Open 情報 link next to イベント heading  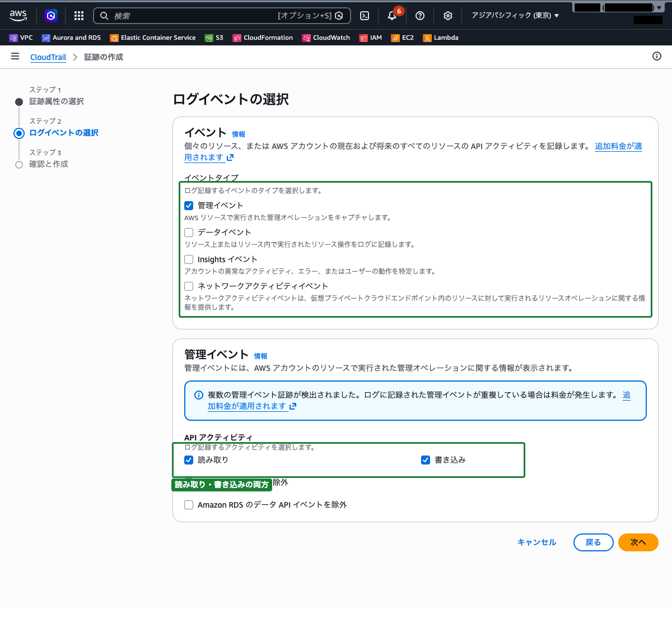(239, 134)
